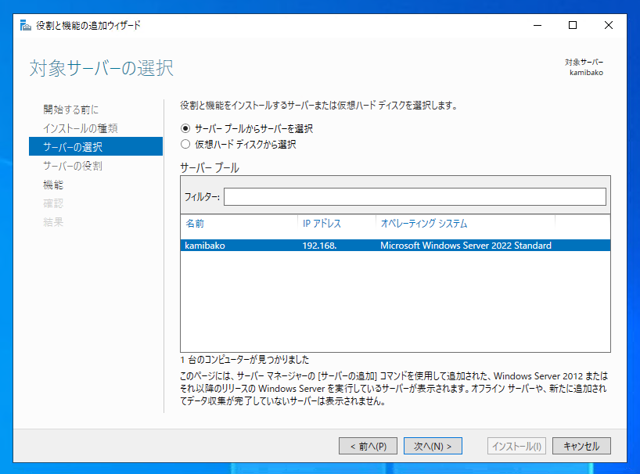The height and width of the screenshot is (474, 640).
Task: Select サーバー プールからサーバーを選択 radio button
Action: [x=185, y=129]
